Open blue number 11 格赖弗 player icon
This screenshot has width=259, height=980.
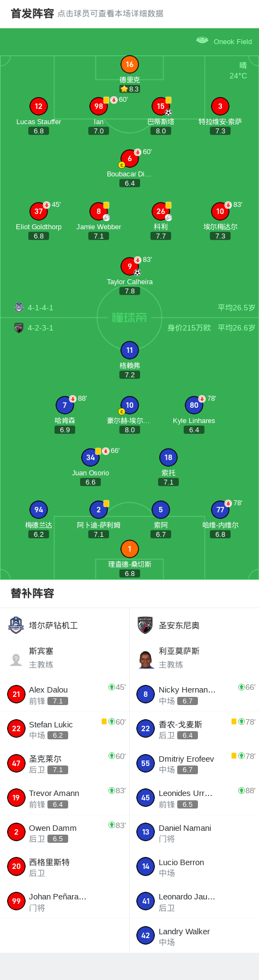[x=129, y=350]
